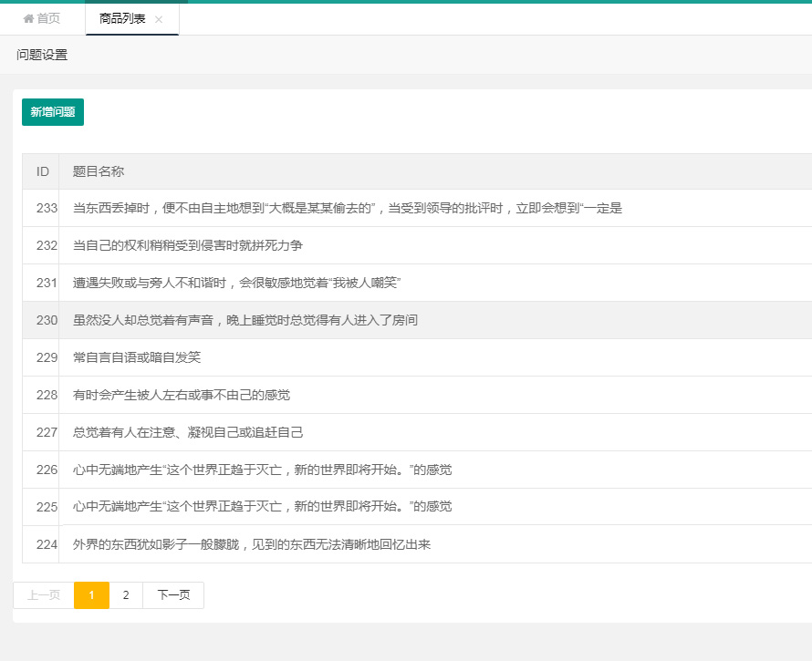Close the 商品列表 tab with the X icon

159,19
